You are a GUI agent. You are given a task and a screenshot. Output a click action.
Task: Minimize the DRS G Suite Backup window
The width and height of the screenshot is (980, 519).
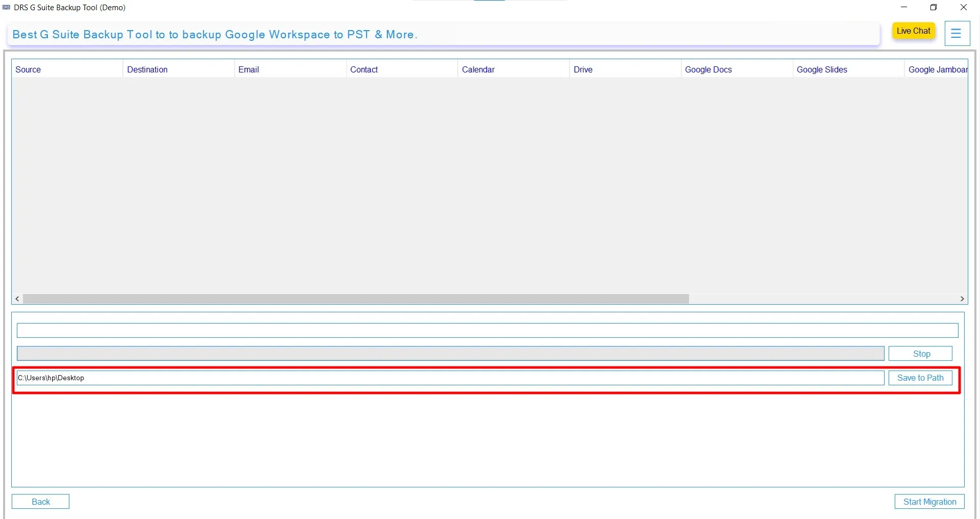tap(904, 7)
